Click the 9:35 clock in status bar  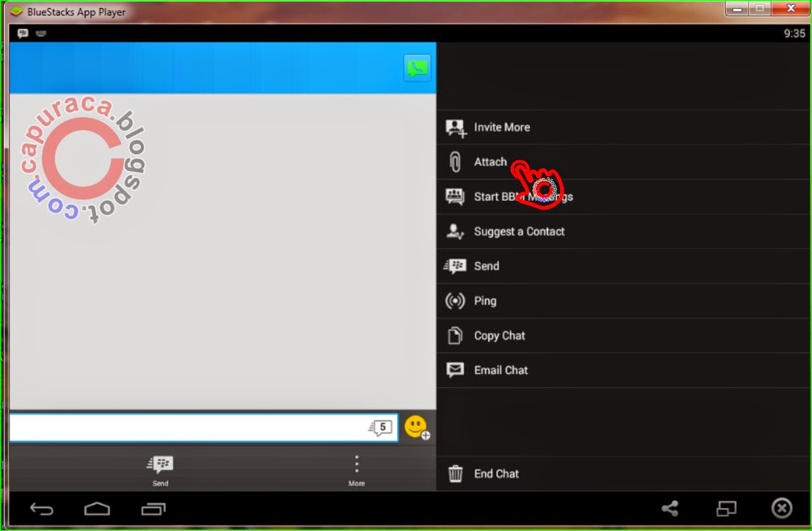[x=794, y=33]
